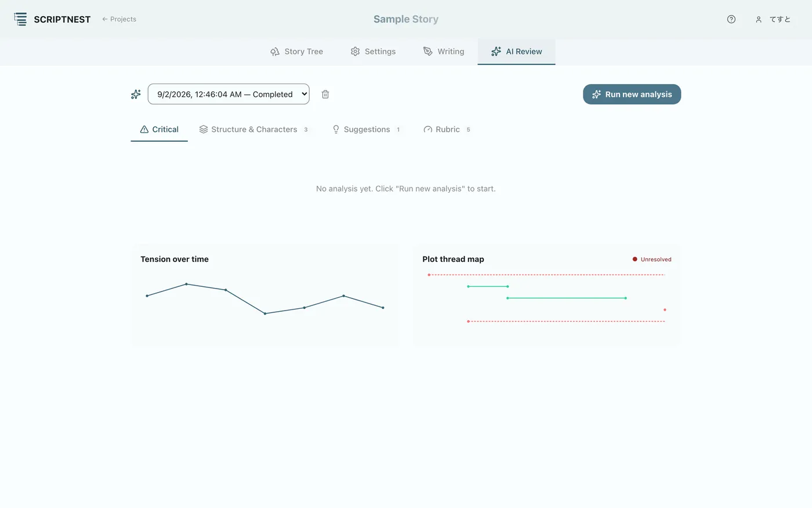The height and width of the screenshot is (508, 812).
Task: Click the long green plot thread line
Action: tap(567, 298)
